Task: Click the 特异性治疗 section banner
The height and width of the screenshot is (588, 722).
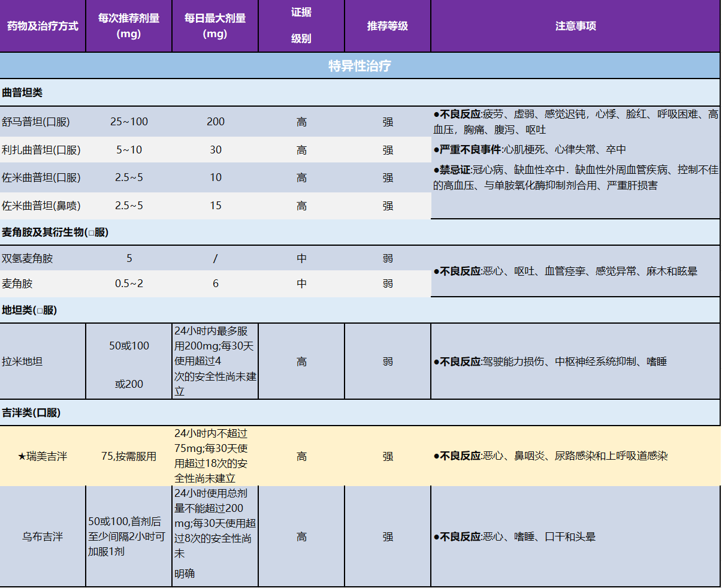Action: (x=360, y=66)
